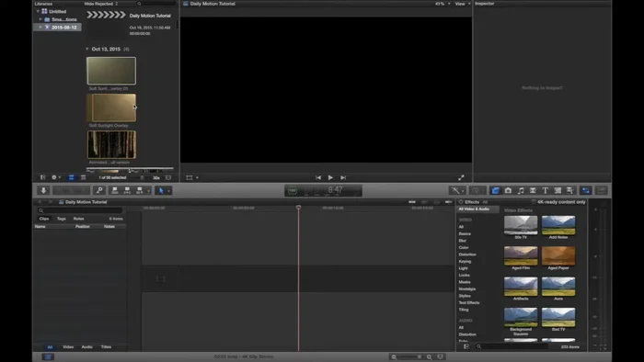
Task: Show the Effects browser icon
Action: tap(495, 190)
